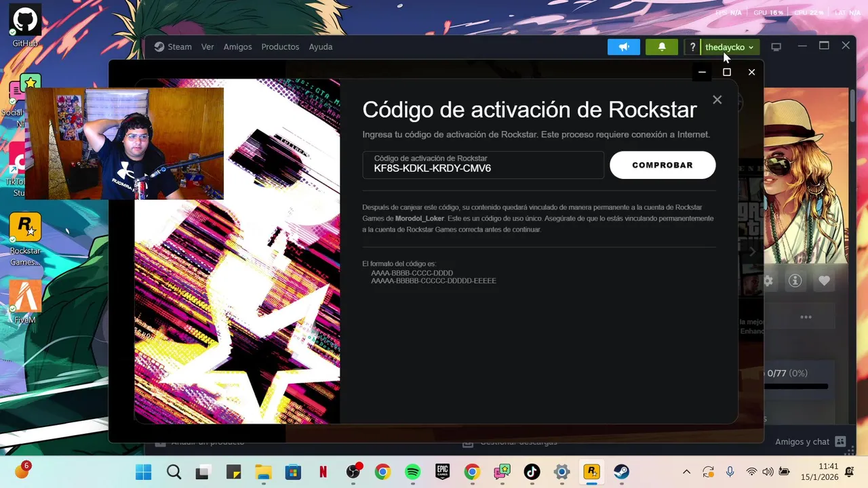
Task: Open Amigos y chat in Steam
Action: [x=810, y=441]
